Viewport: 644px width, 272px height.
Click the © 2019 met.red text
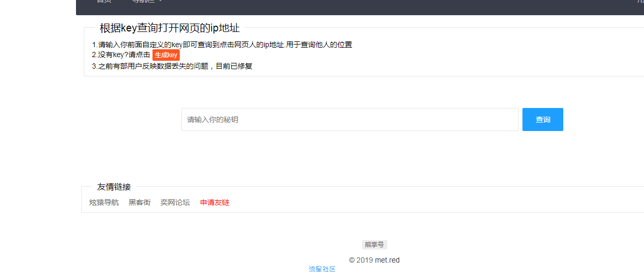click(374, 260)
